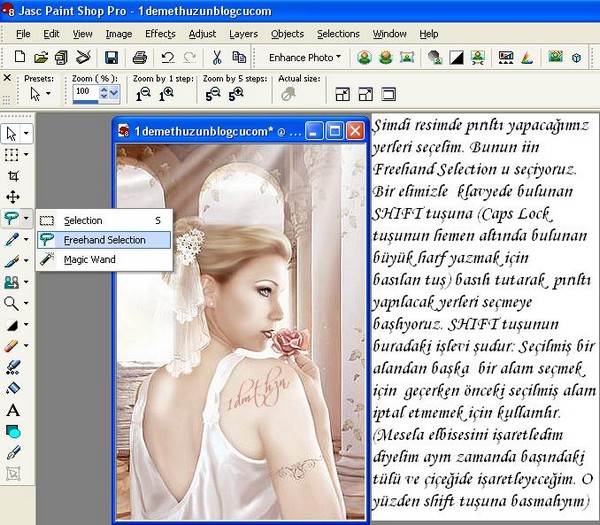Open the Effects menu
Viewport: 600px width, 525px height.
point(159,34)
